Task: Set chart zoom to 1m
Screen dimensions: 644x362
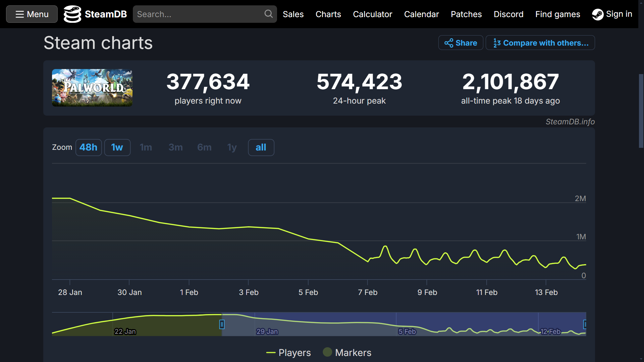Action: tap(146, 147)
